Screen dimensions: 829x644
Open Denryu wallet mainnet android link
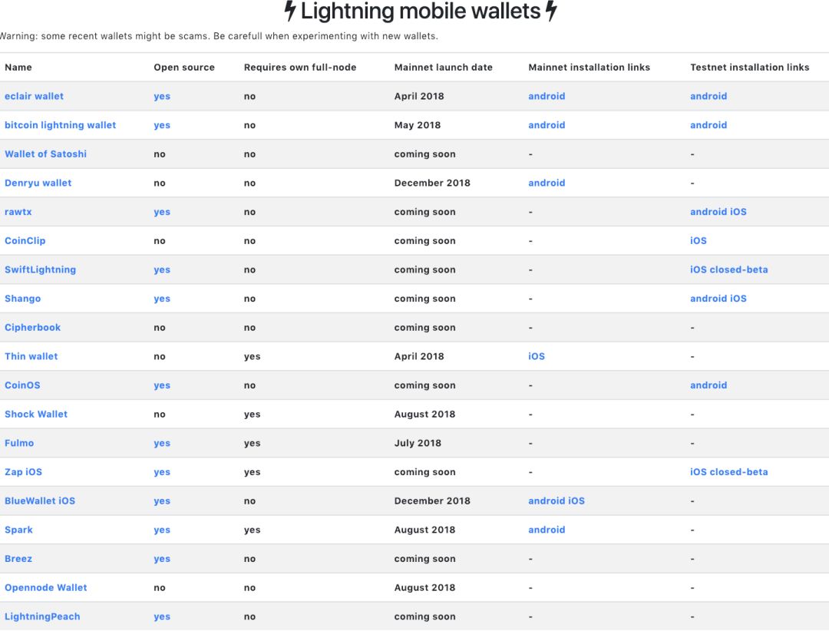[x=547, y=183]
